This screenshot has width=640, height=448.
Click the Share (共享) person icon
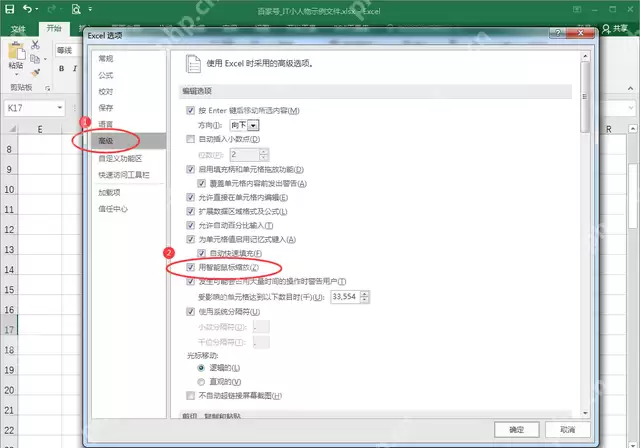(606, 29)
